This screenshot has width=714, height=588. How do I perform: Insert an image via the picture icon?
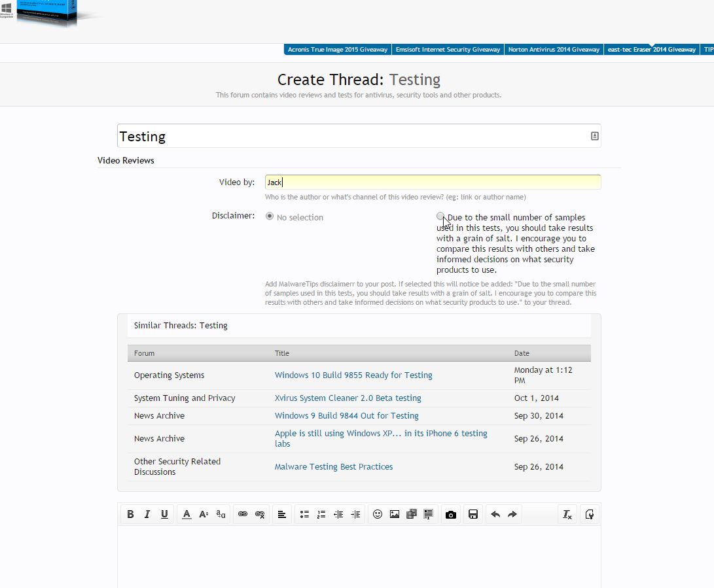pos(395,514)
